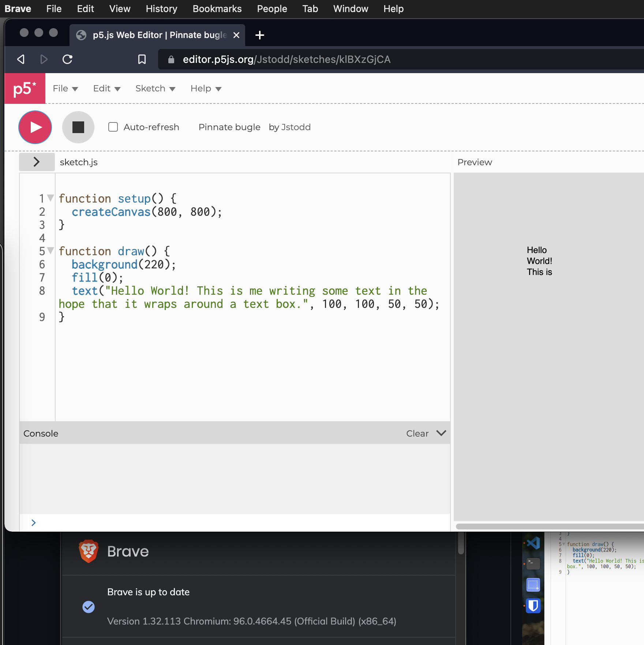Viewport: 644px width, 645px height.
Task: Open the editor's File menu
Action: (x=65, y=88)
